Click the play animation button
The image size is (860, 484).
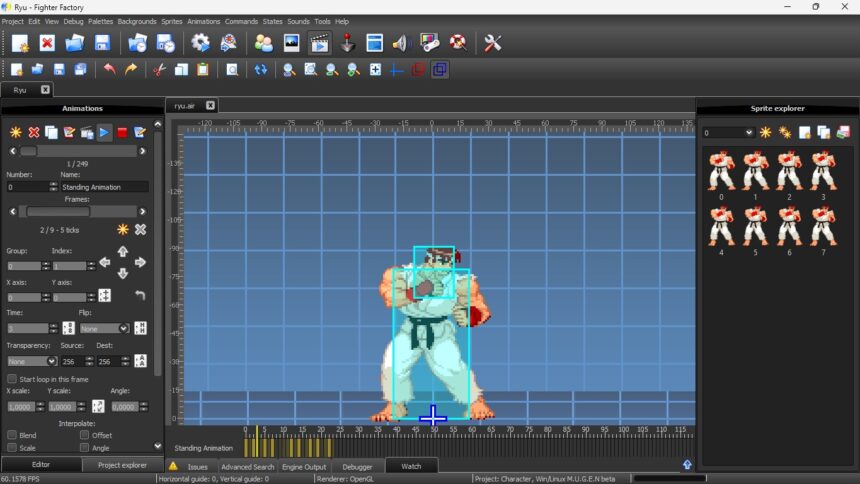[x=104, y=132]
